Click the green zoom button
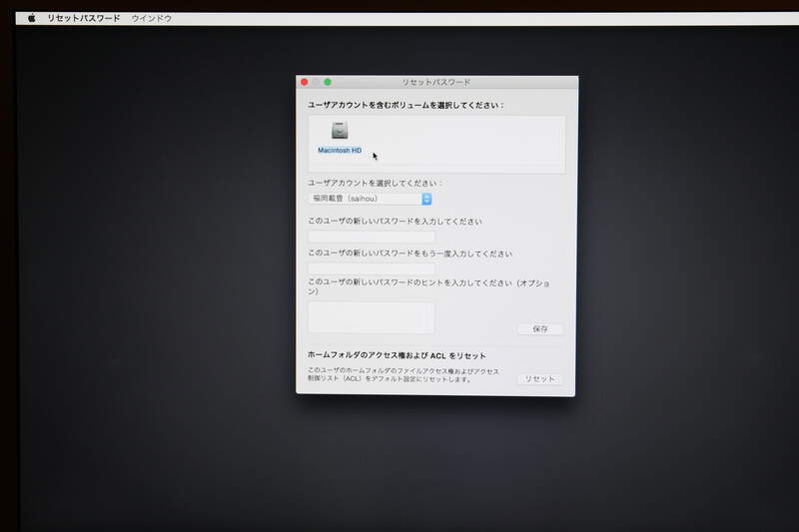 tap(328, 82)
